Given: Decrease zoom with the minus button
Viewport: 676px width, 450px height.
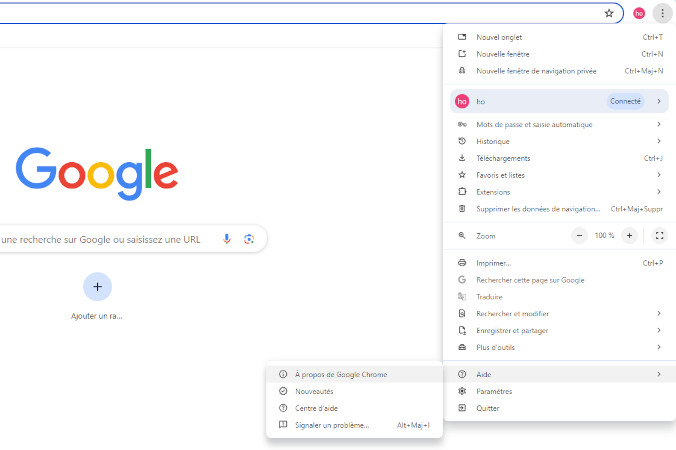Looking at the screenshot, I should click(579, 235).
